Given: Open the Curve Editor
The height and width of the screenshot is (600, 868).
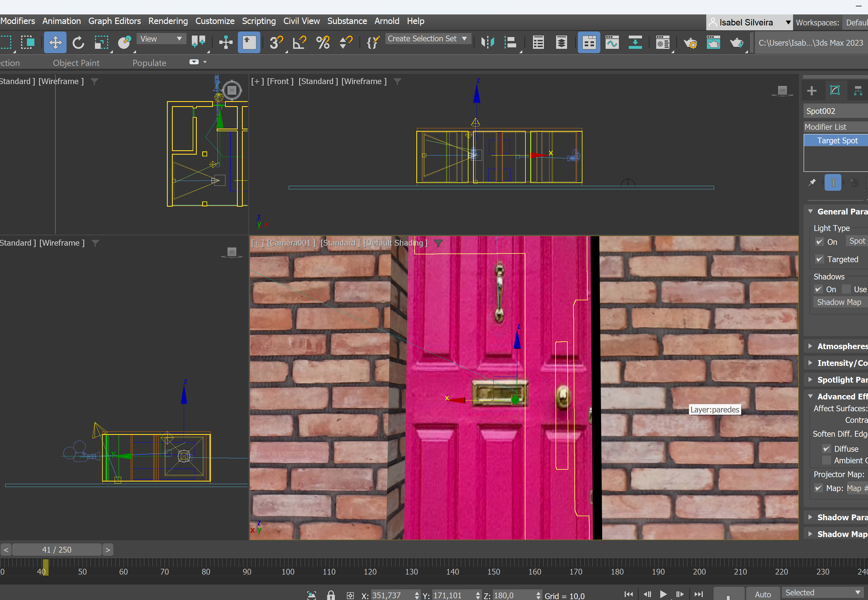Looking at the screenshot, I should (612, 42).
